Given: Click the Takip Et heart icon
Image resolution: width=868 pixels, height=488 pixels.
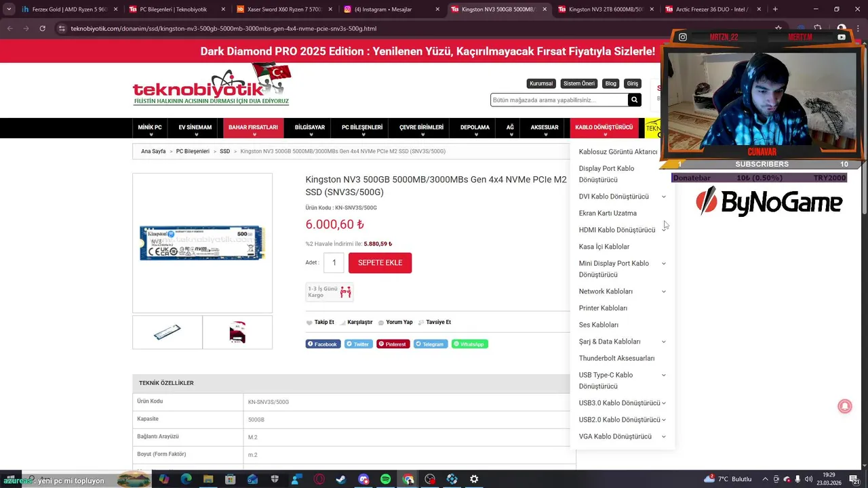Looking at the screenshot, I should [309, 323].
